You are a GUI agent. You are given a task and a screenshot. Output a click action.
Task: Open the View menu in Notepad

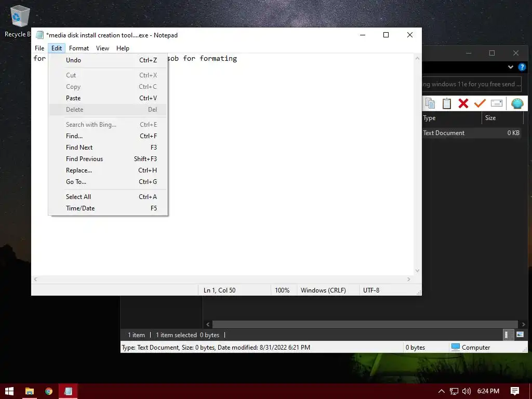coord(102,48)
